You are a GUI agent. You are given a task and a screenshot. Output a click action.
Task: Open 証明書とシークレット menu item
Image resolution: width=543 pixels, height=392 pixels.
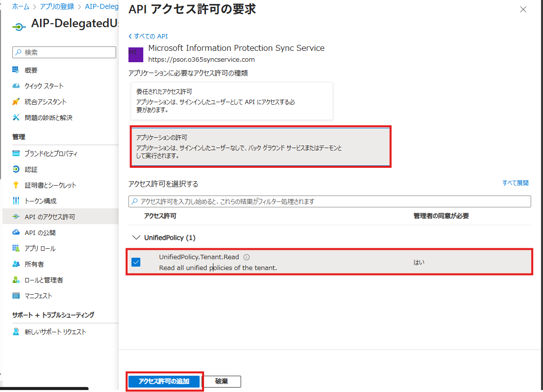click(x=50, y=185)
